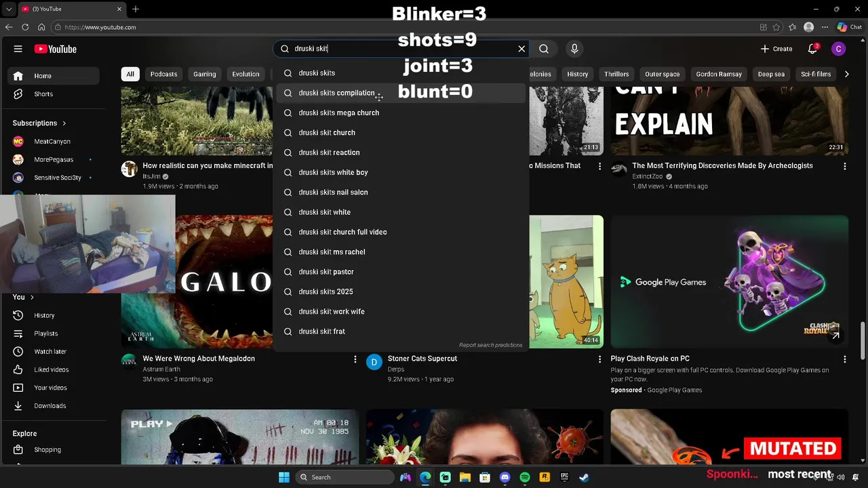Open the Most Terrifying Discoveries video title
Image resolution: width=868 pixels, height=488 pixels.
click(722, 165)
